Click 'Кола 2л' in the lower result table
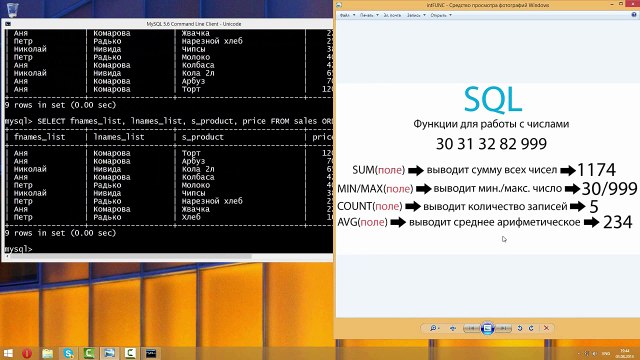 (x=198, y=169)
